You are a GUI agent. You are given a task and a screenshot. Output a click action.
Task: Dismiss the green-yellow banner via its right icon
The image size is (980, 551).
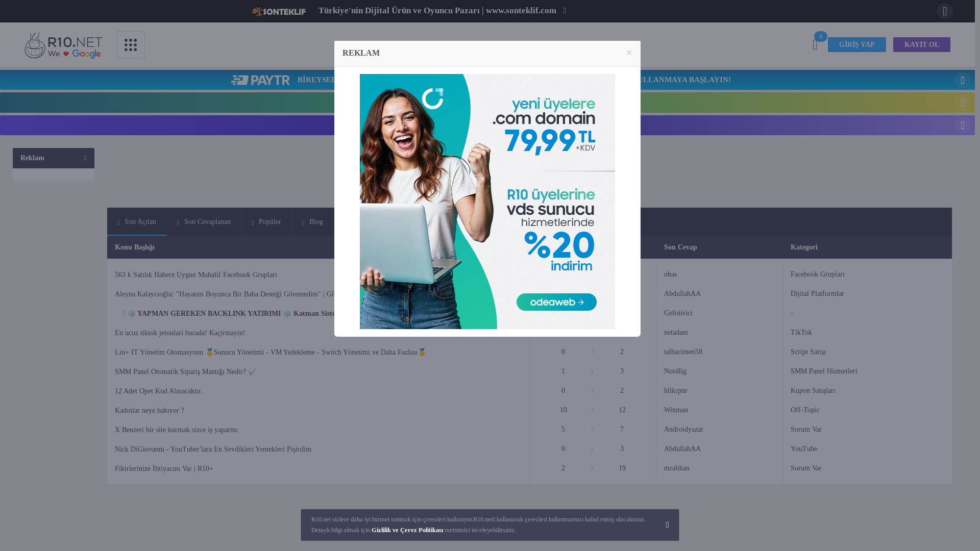click(x=963, y=103)
